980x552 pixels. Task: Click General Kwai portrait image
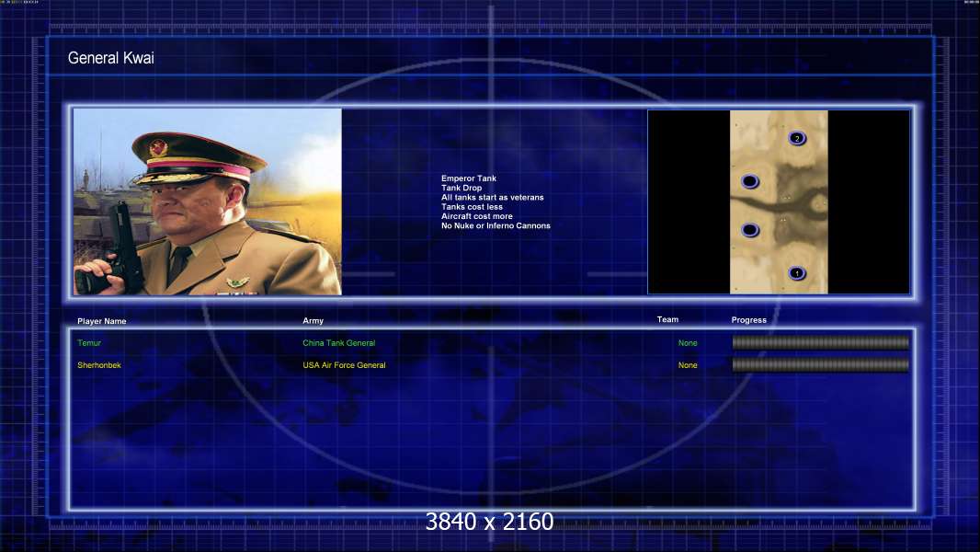coord(208,201)
